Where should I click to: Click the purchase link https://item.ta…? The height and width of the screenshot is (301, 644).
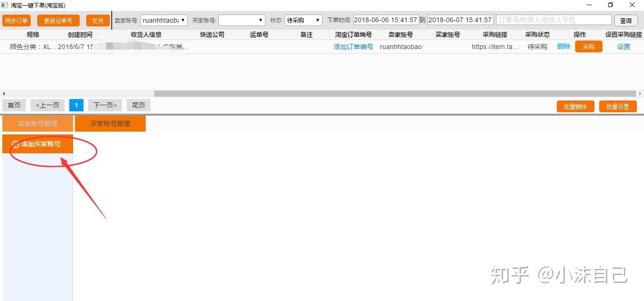point(495,47)
